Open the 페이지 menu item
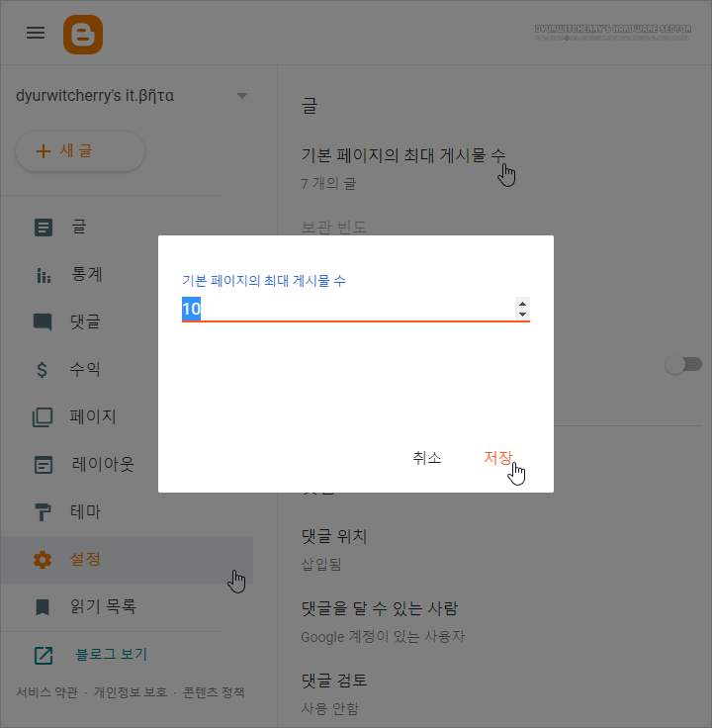The image size is (712, 728). coord(93,416)
